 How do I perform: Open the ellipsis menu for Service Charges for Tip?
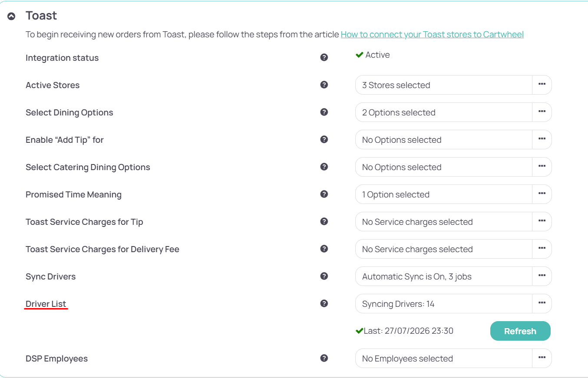tap(542, 221)
